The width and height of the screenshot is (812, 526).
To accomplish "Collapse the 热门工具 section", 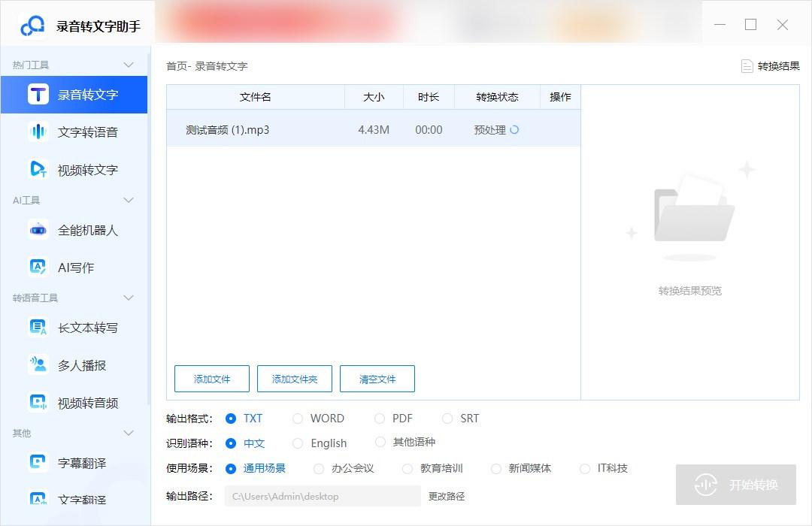I will pyautogui.click(x=129, y=65).
